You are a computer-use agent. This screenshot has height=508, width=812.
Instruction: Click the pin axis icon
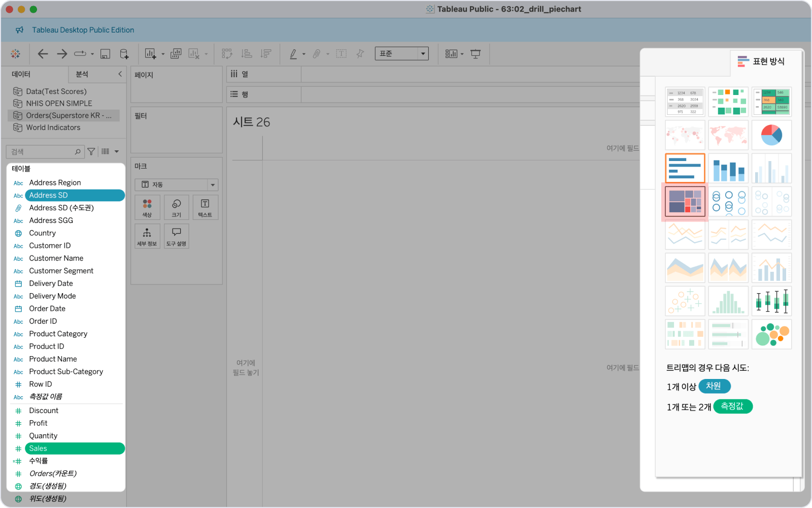[360, 54]
